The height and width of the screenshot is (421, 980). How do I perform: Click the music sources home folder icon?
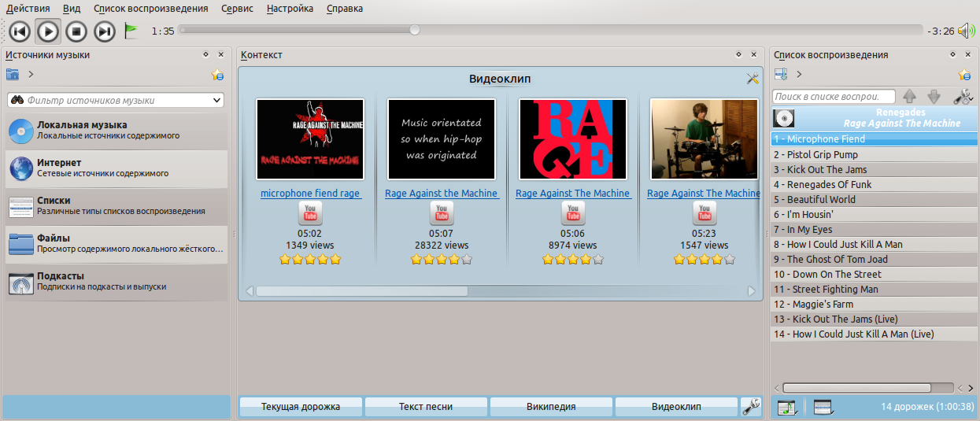(x=13, y=75)
